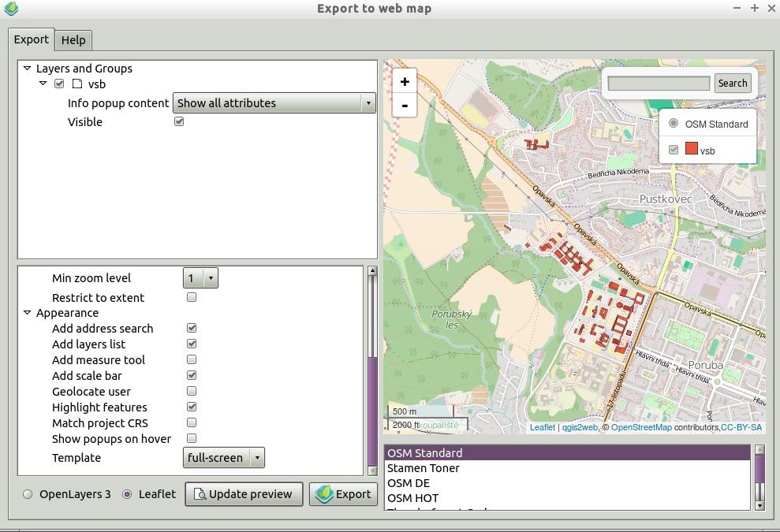This screenshot has height=532, width=780.
Task: Collapse the Appearance section
Action: point(28,313)
